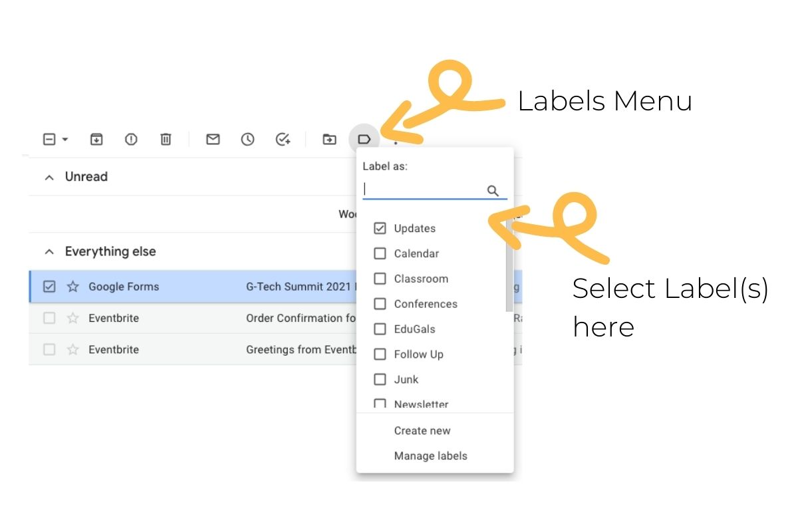Open the Labels menu
The width and height of the screenshot is (798, 532).
364,139
